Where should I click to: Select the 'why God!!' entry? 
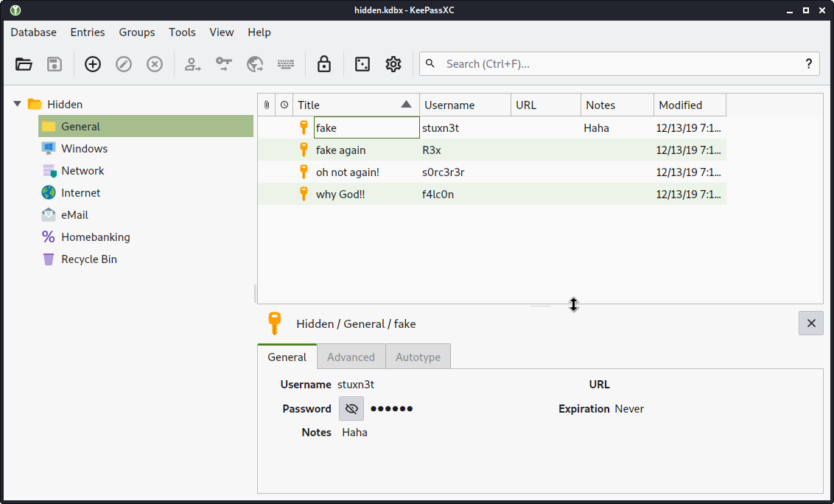(x=492, y=195)
